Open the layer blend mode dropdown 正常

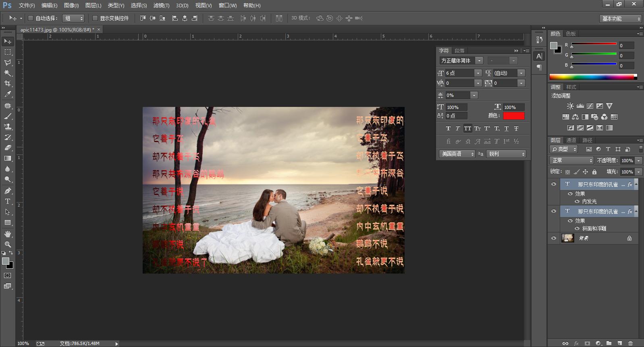click(x=572, y=161)
